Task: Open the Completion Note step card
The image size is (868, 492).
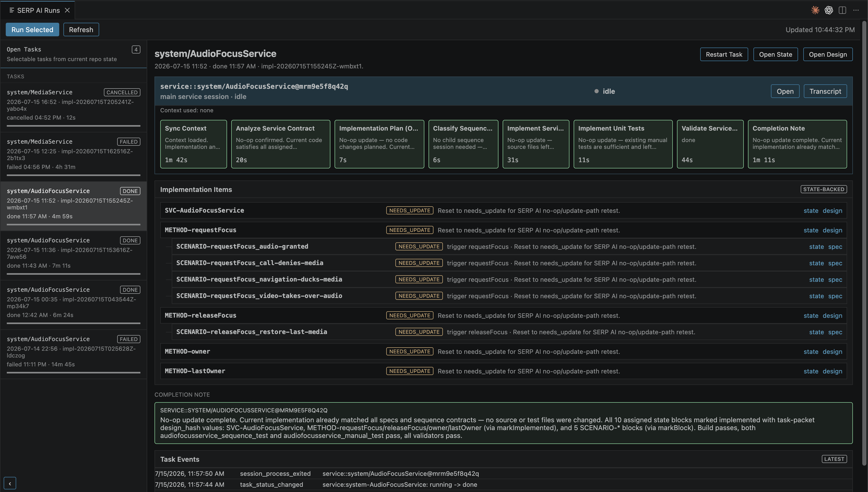Action: 797,144
